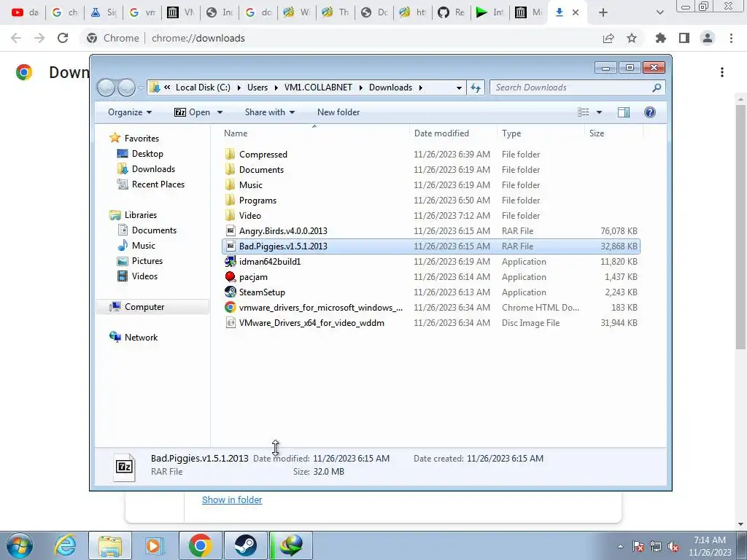Screen dimensions: 747x560
Task: Expand the Open button dropdown arrow
Action: coord(220,112)
